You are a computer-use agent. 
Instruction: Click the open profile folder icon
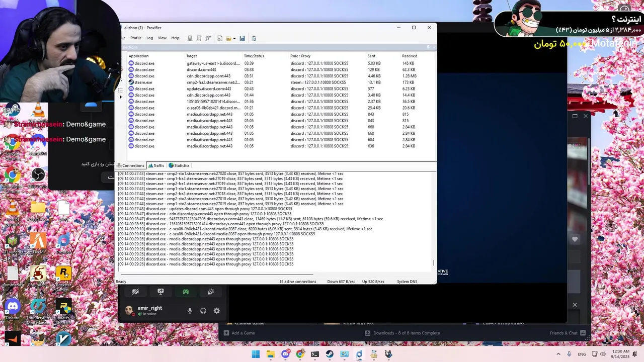tap(229, 38)
